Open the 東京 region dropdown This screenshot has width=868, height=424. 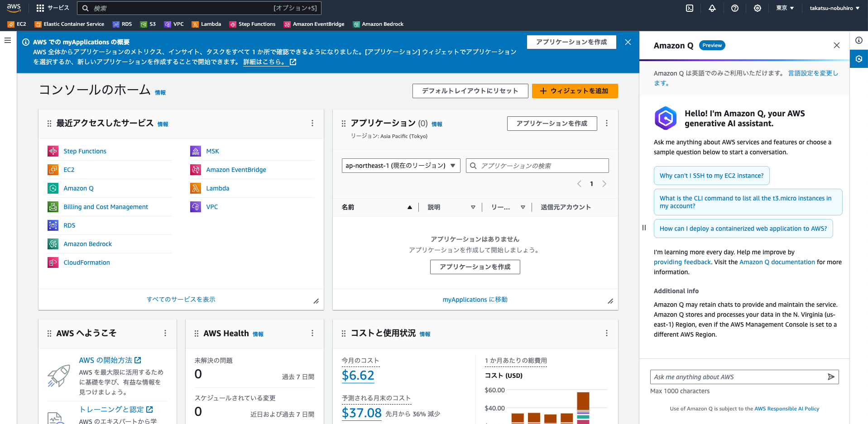785,8
